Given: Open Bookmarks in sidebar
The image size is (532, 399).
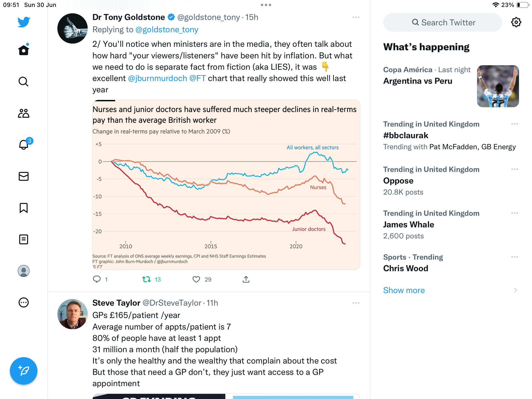Looking at the screenshot, I should [24, 208].
